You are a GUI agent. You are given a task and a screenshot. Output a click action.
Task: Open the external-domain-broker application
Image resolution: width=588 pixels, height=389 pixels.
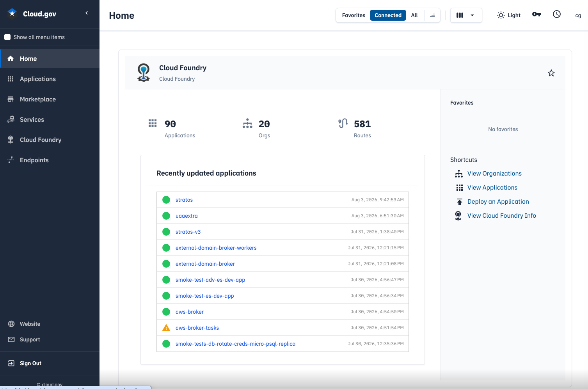tap(205, 264)
